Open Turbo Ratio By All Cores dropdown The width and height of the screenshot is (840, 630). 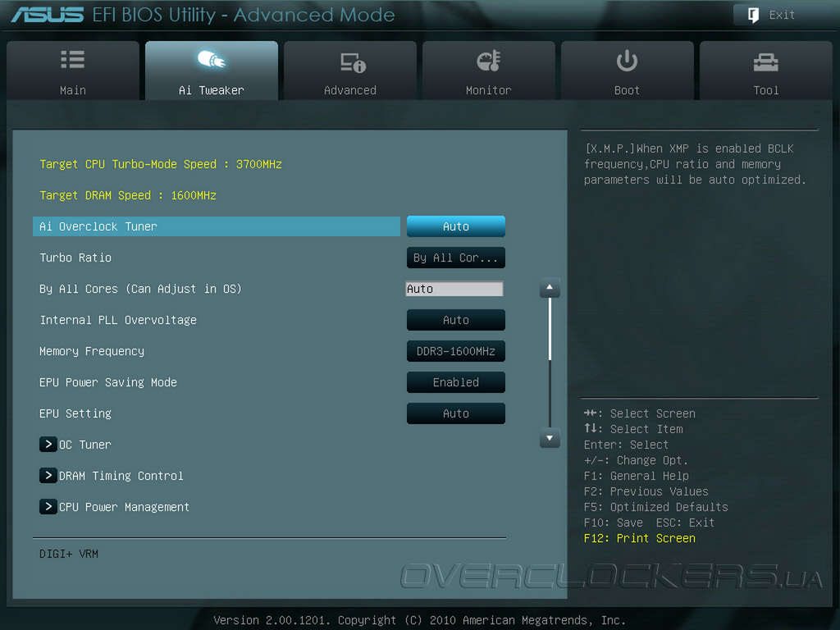coord(456,258)
